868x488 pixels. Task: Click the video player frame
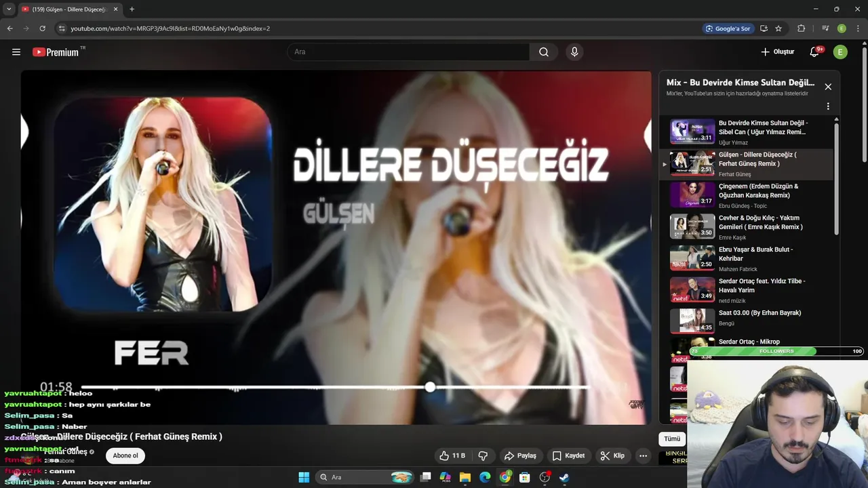tap(336, 247)
